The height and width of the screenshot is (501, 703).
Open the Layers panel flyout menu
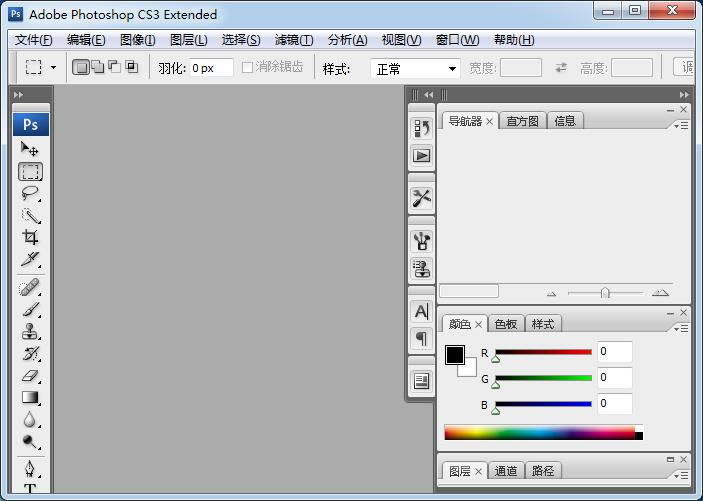click(x=681, y=475)
